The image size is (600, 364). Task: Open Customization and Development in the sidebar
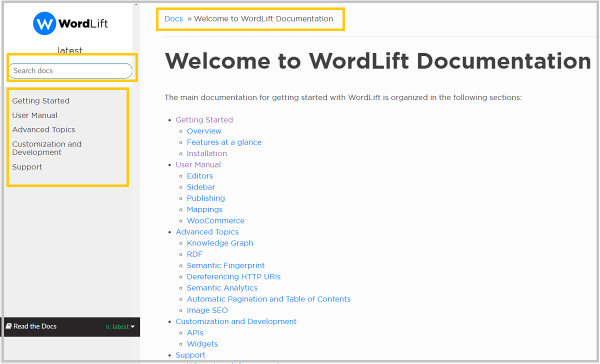[47, 148]
